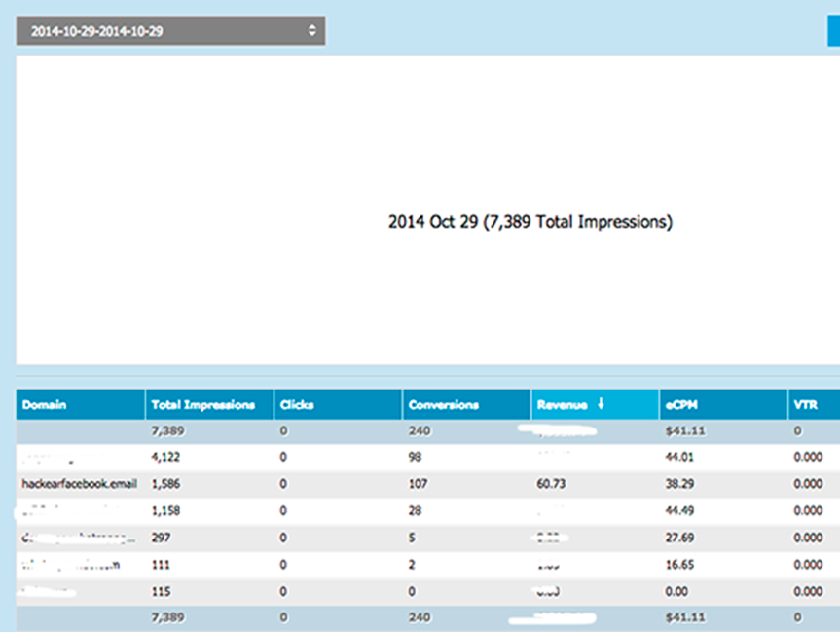This screenshot has height=632, width=840.
Task: Click the 115 impressions cell
Action: pyautogui.click(x=161, y=592)
